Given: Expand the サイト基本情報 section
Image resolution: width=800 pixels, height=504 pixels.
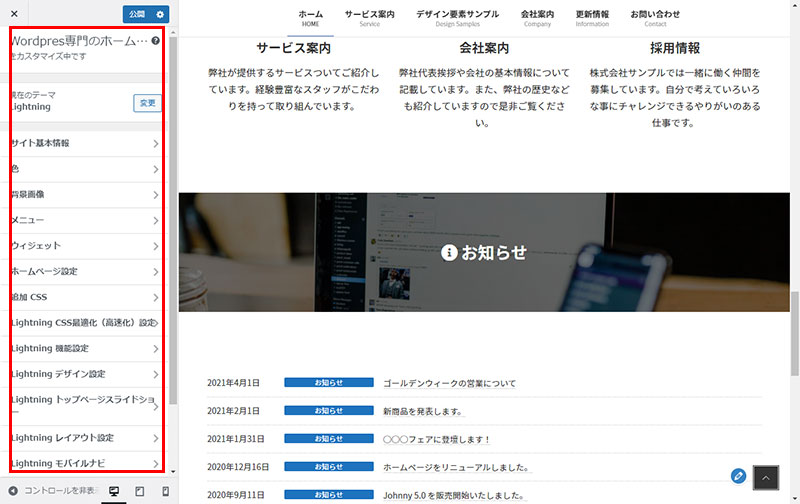Looking at the screenshot, I should 85,143.
